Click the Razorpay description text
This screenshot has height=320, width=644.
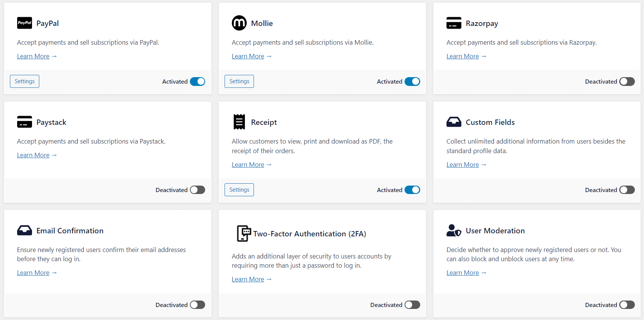click(522, 42)
